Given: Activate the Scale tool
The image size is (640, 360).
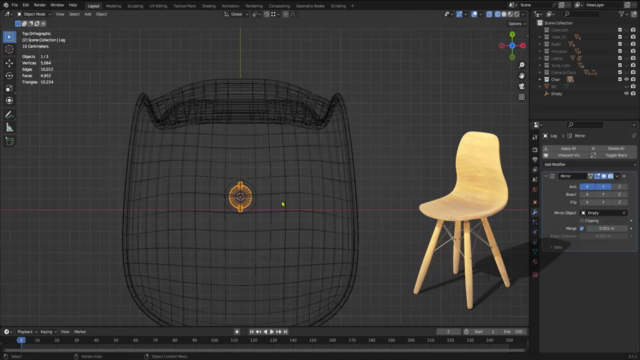Looking at the screenshot, I should [x=9, y=88].
